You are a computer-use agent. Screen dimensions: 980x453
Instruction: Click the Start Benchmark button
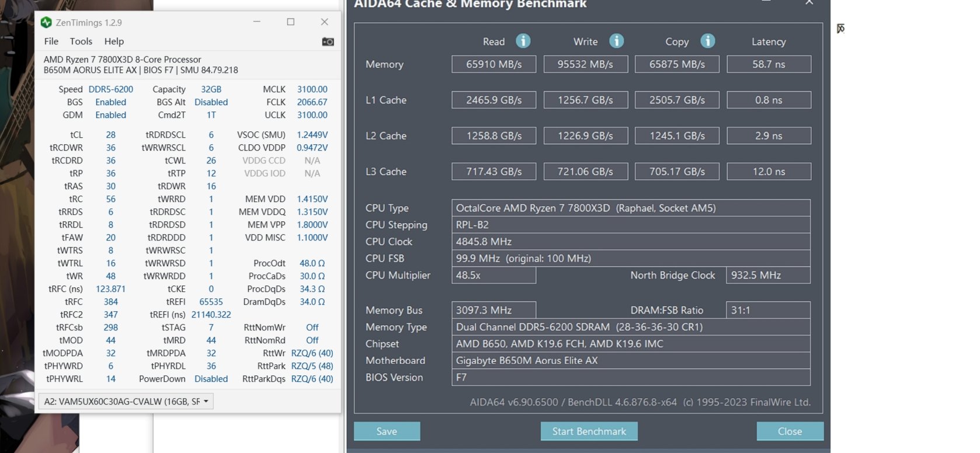(x=589, y=431)
